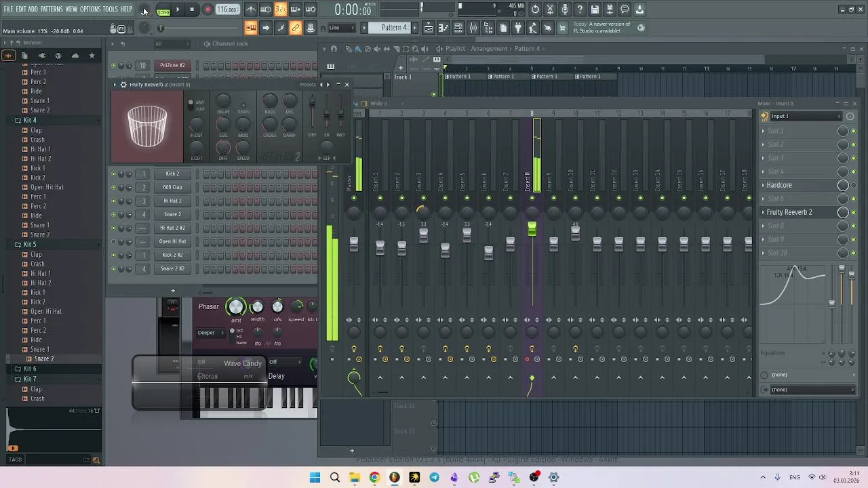Select the Playlist paint brush tool
This screenshot has width=868, height=488.
coord(357,49)
